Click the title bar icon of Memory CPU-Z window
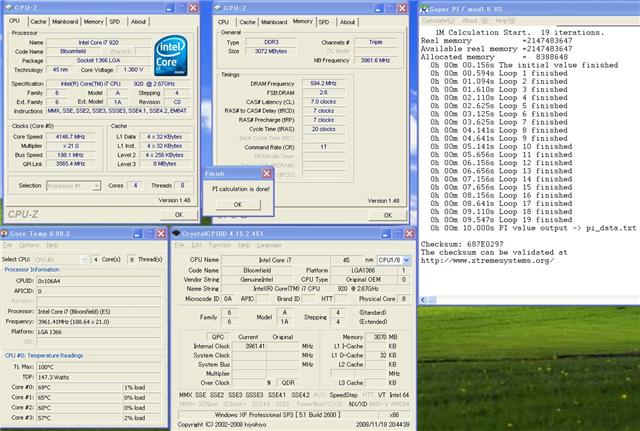The image size is (640, 431). [218, 8]
